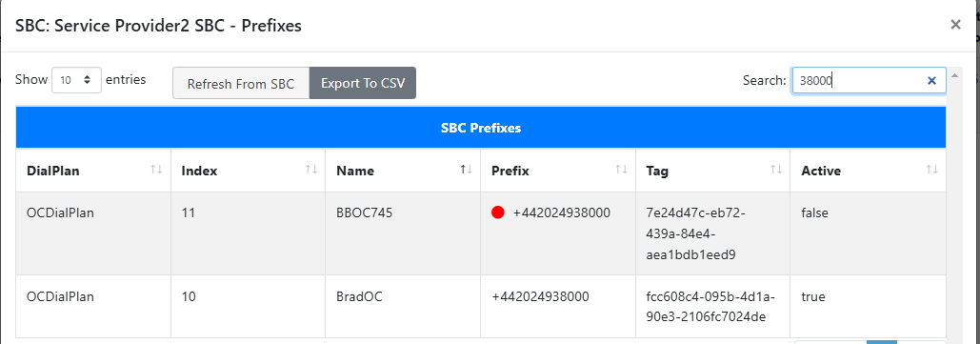Toggle Name column sort arrows
980x344 pixels.
(x=466, y=171)
